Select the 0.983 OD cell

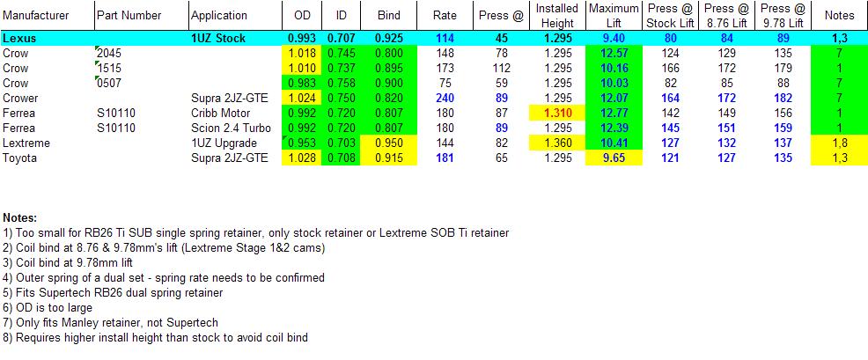click(x=301, y=84)
